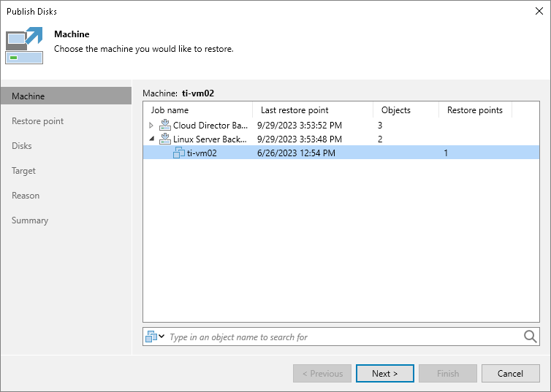Viewport: 551px width, 392px height.
Task: Click the Next button
Action: pyautogui.click(x=385, y=374)
